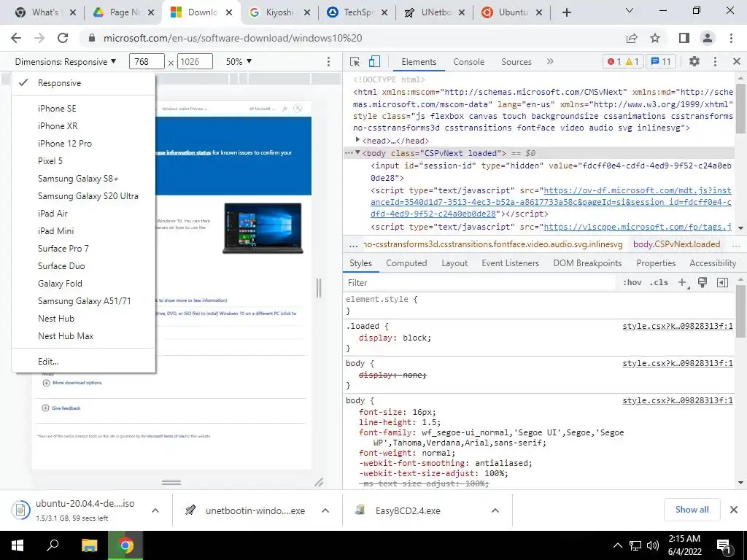Switch to the Computed tab

tap(406, 262)
